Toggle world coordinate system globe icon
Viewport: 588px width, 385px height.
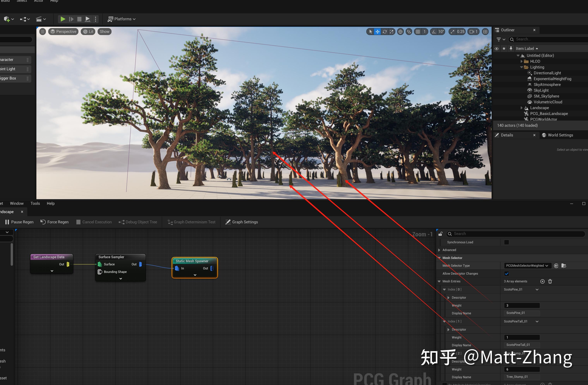(400, 32)
